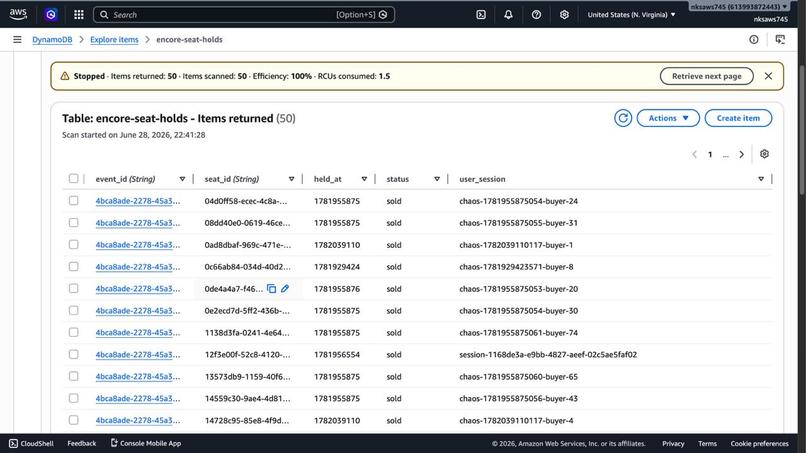Open Cookie preferences
This screenshot has height=453, width=806.
pyautogui.click(x=759, y=443)
